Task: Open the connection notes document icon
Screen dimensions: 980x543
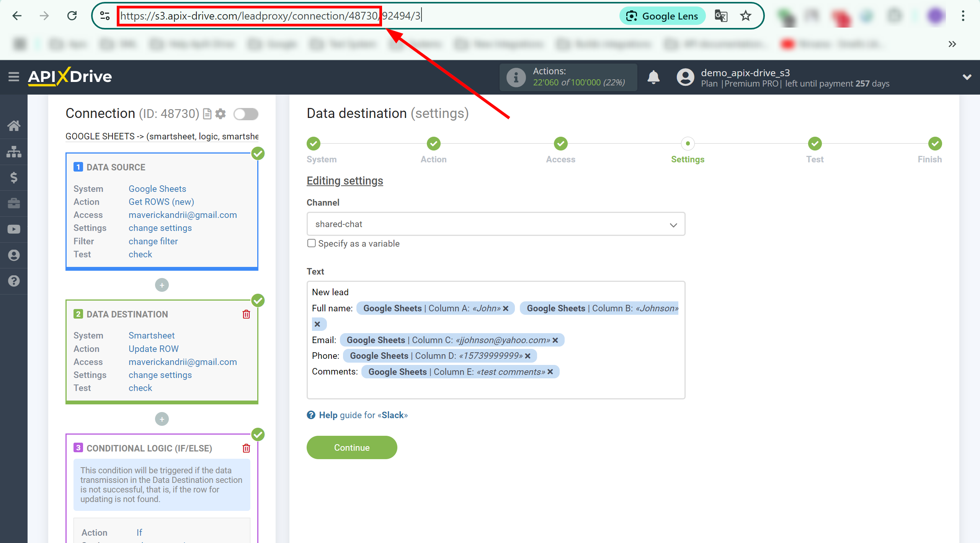Action: [207, 114]
